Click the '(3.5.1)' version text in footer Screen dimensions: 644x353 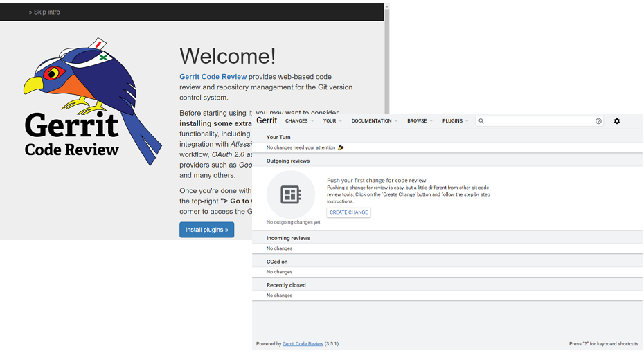(x=332, y=344)
